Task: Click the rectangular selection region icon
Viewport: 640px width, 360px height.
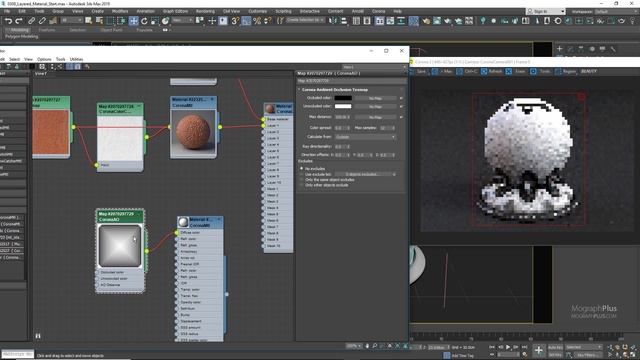Action: coord(110,21)
